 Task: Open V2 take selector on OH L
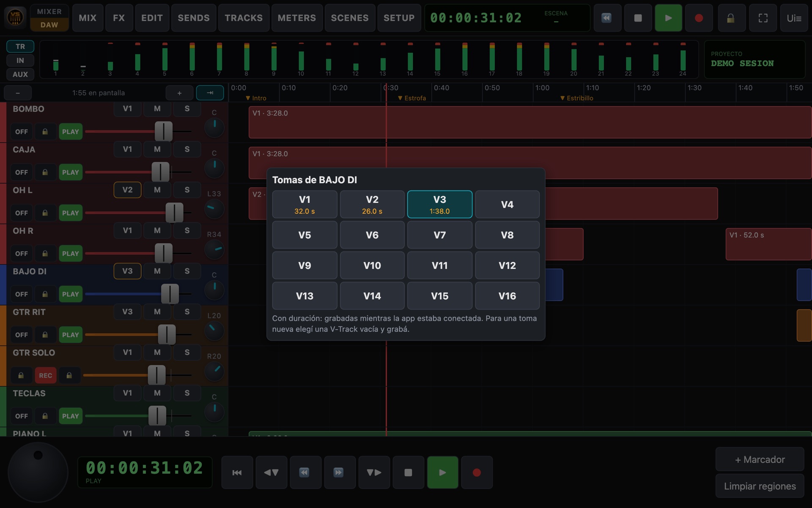pyautogui.click(x=127, y=190)
